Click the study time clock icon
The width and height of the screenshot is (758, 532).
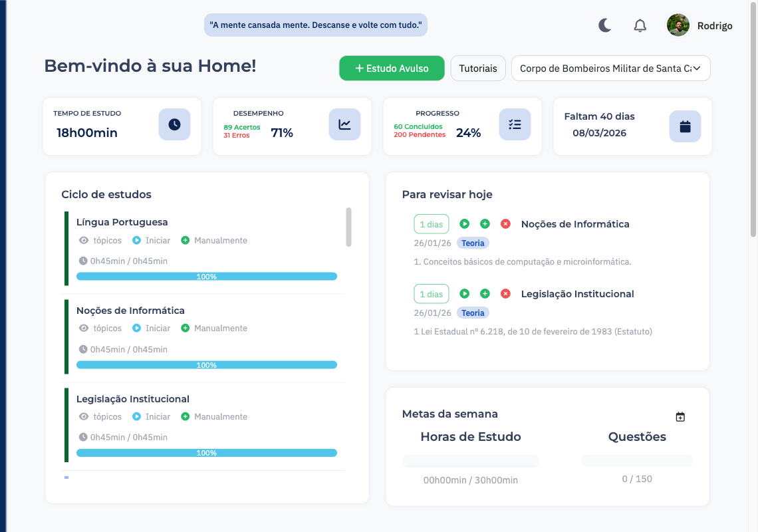(174, 124)
